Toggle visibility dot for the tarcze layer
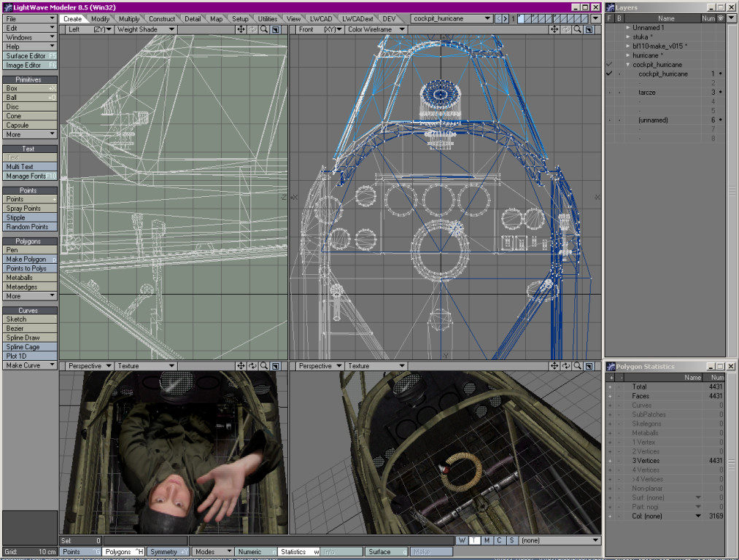Viewport: 739px width, 560px height. tap(721, 93)
